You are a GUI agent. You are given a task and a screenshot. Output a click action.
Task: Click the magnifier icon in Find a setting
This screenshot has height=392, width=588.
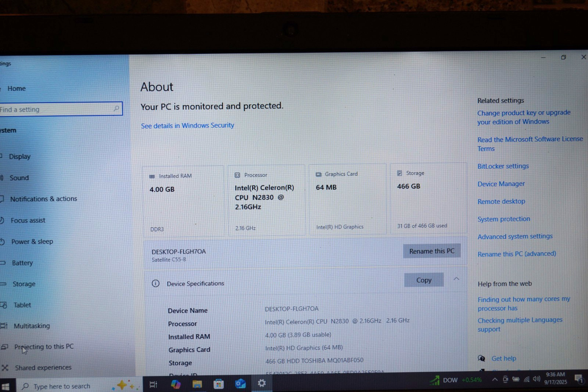click(116, 108)
